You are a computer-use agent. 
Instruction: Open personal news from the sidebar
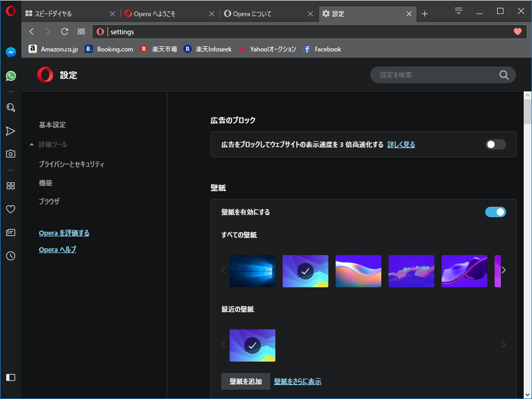[x=10, y=232]
